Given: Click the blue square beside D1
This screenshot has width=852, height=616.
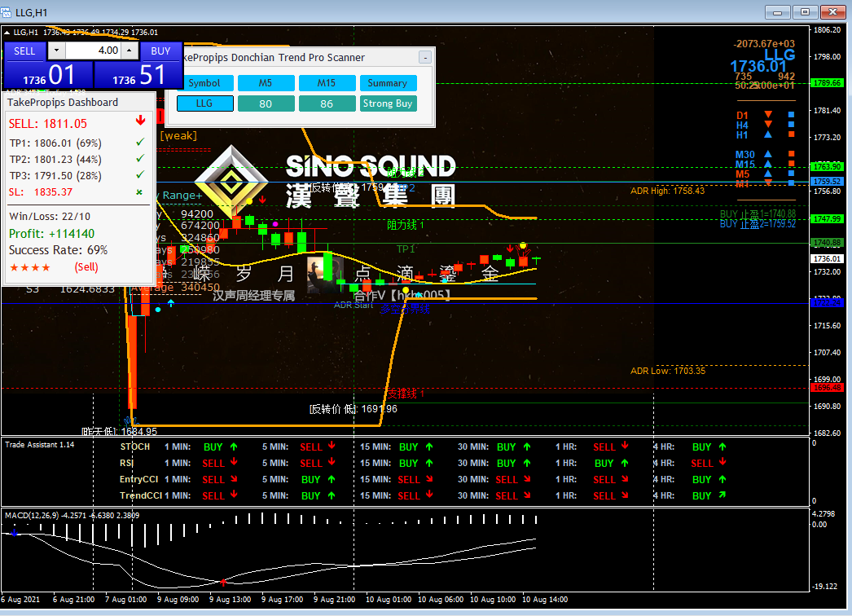Looking at the screenshot, I should pyautogui.click(x=791, y=115).
